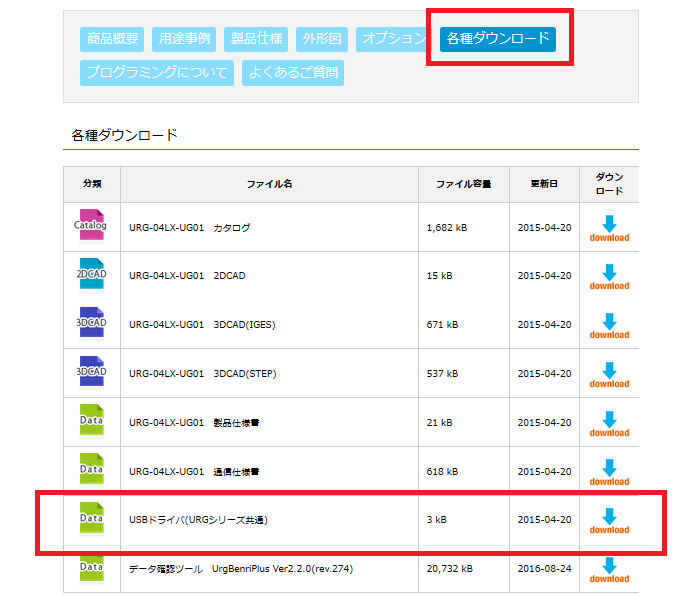Viewport: 700px width, 595px height.
Task: Download the URG-04LX-UG01 カタログ file
Action: pos(609,229)
